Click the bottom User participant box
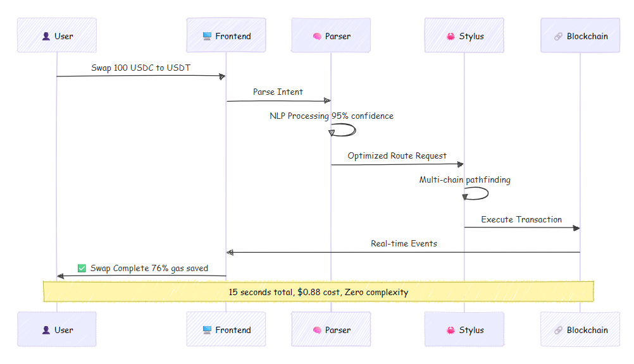The height and width of the screenshot is (364, 634). click(x=57, y=329)
